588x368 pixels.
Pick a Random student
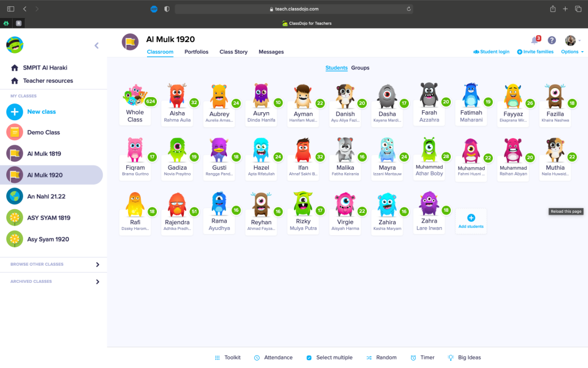pos(381,357)
